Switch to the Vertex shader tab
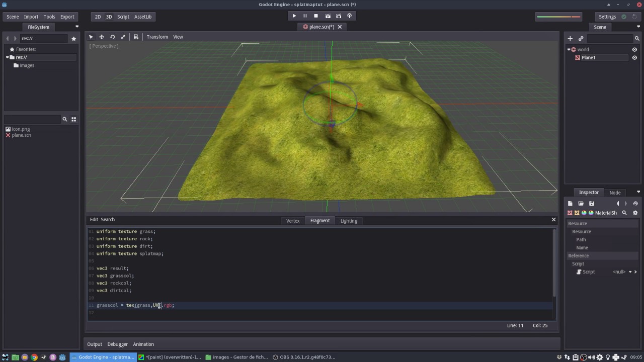This screenshot has height=362, width=644. point(293,221)
